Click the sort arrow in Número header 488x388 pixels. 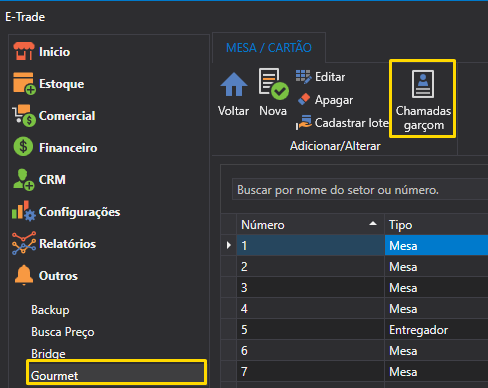pos(373,224)
